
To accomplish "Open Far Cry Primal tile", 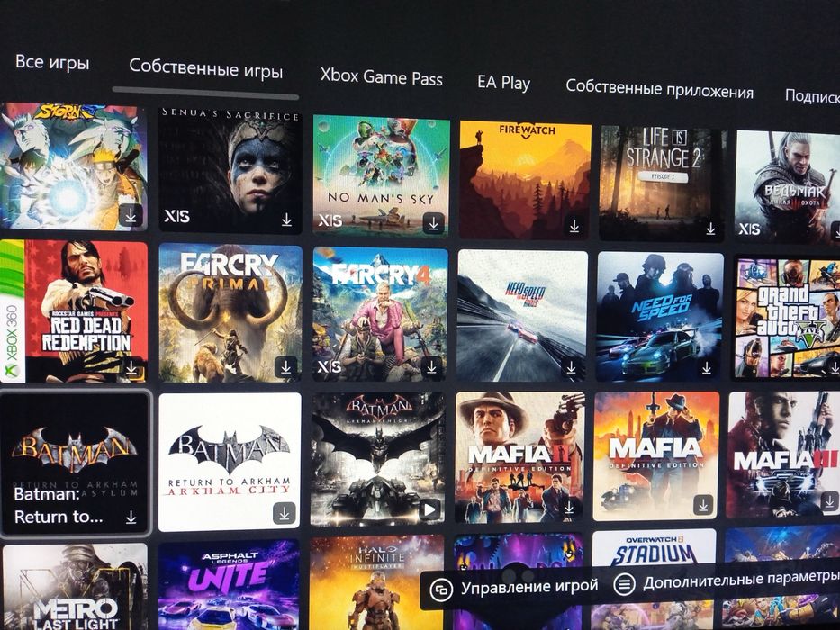I will [x=230, y=313].
